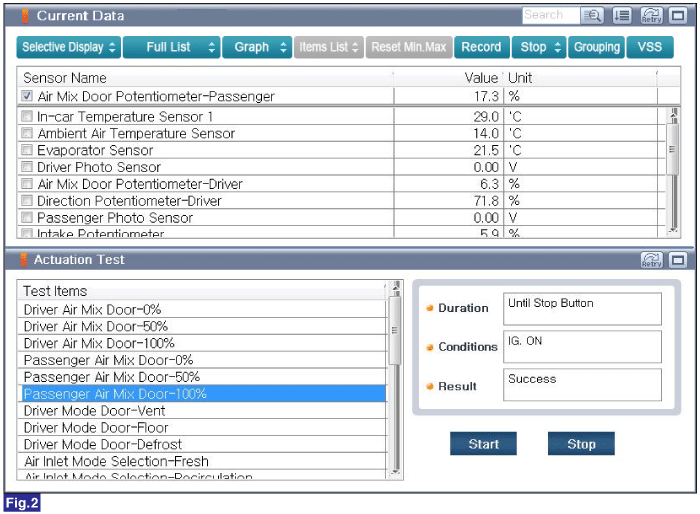Click the sensor list scrollbar thumb

pos(673,149)
